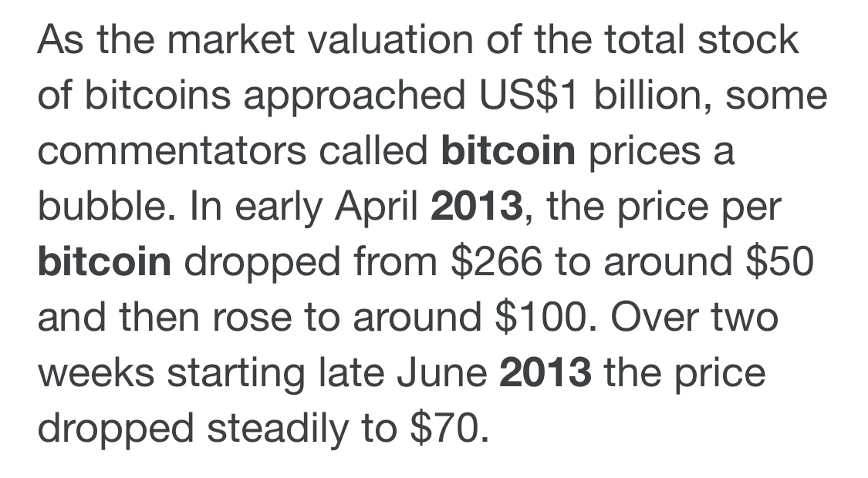Viewport: 868px width, 478px height.
Task: Click the "$50" price figure
Action: point(779,261)
